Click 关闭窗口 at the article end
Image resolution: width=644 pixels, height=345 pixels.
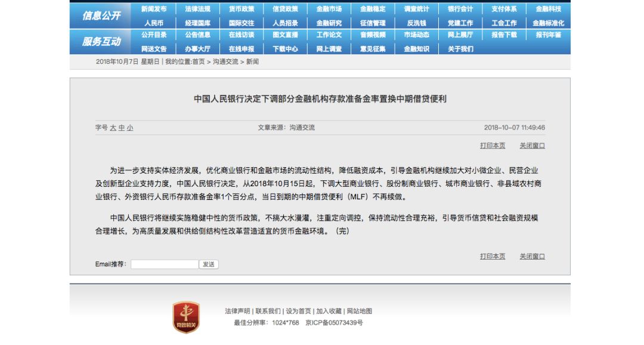pos(532,256)
